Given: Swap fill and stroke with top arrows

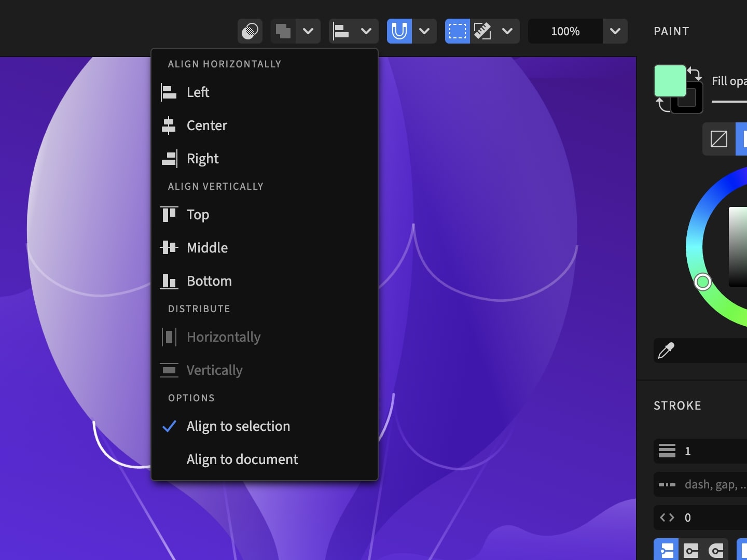Looking at the screenshot, I should tap(695, 74).
